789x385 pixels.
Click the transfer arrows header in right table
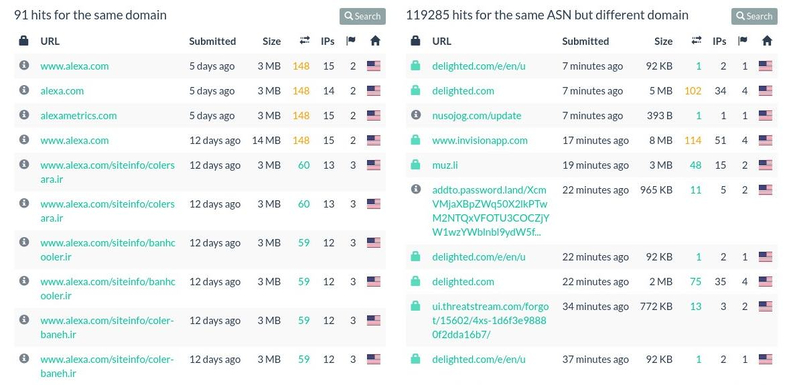point(696,41)
